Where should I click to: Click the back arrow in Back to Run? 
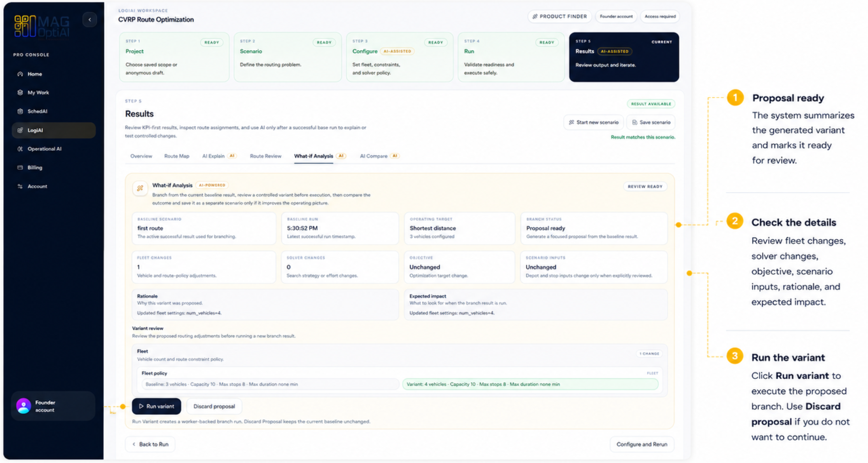click(134, 444)
